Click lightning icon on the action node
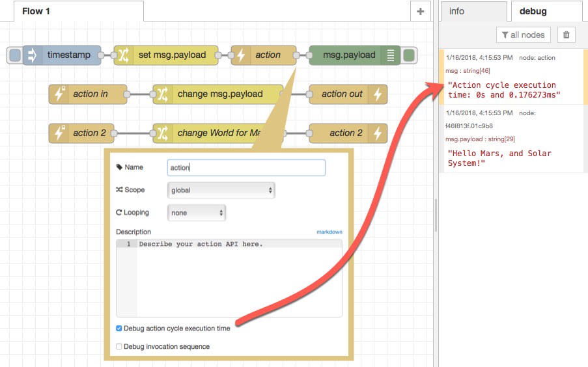The image size is (588, 367). coord(241,55)
